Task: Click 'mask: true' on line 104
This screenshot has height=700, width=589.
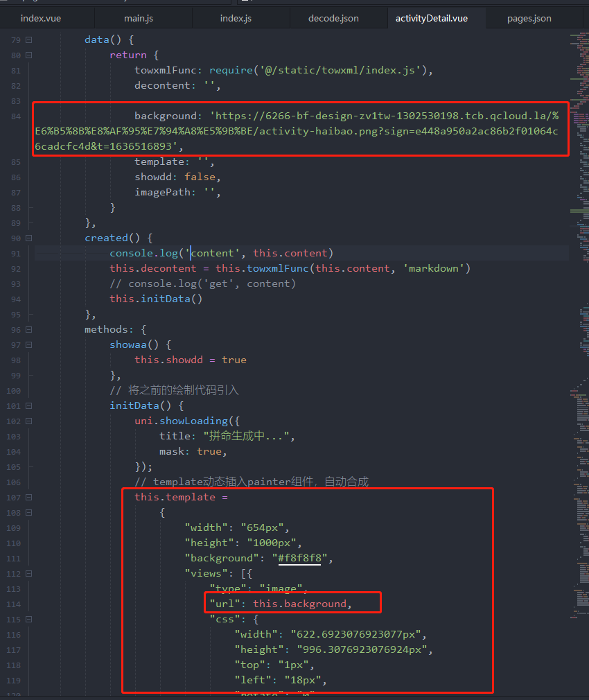Action: point(191,451)
